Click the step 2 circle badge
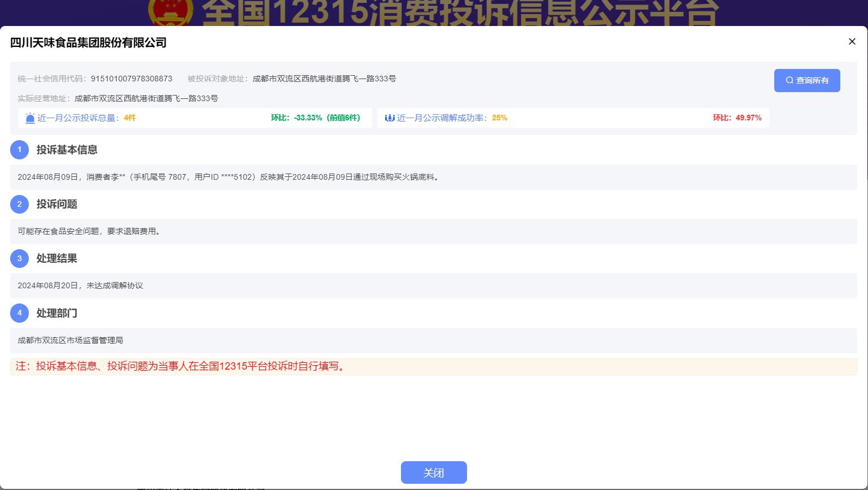The image size is (868, 490). (19, 204)
